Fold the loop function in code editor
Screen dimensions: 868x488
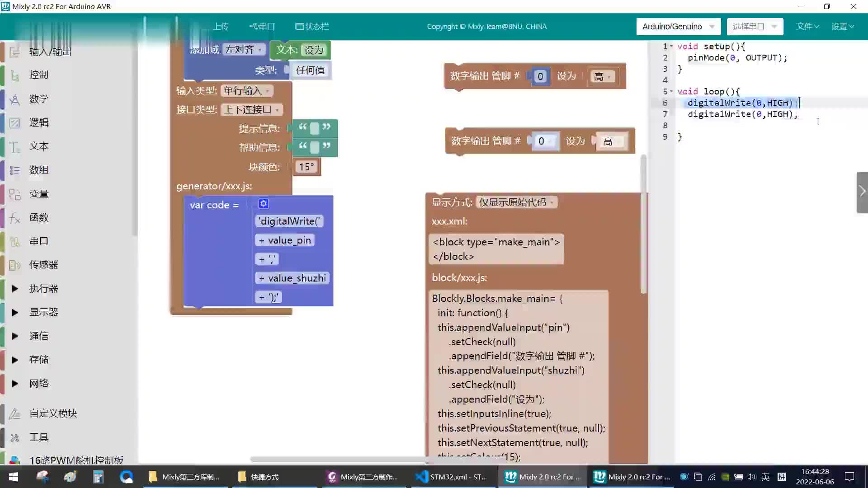click(x=671, y=91)
